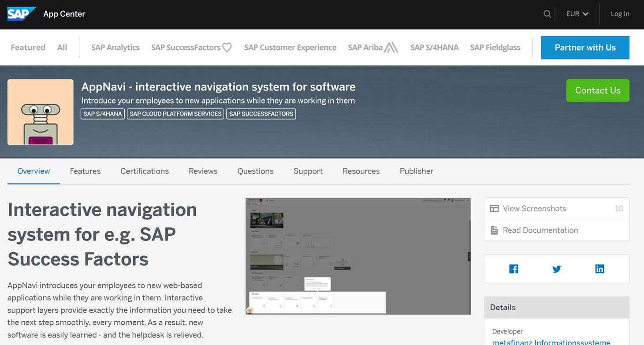Open the App Center home link
This screenshot has height=345, width=644.
point(64,14)
